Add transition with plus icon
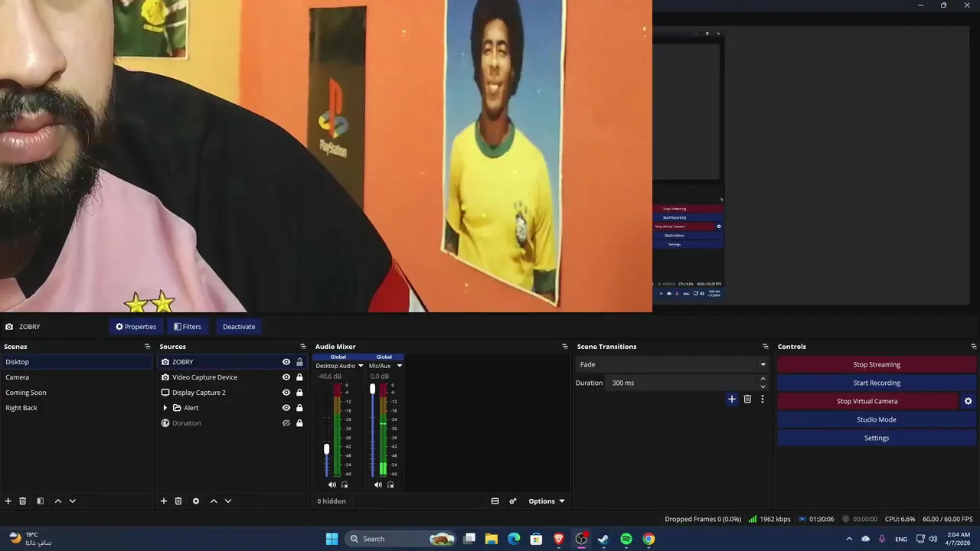The width and height of the screenshot is (980, 551). (732, 399)
